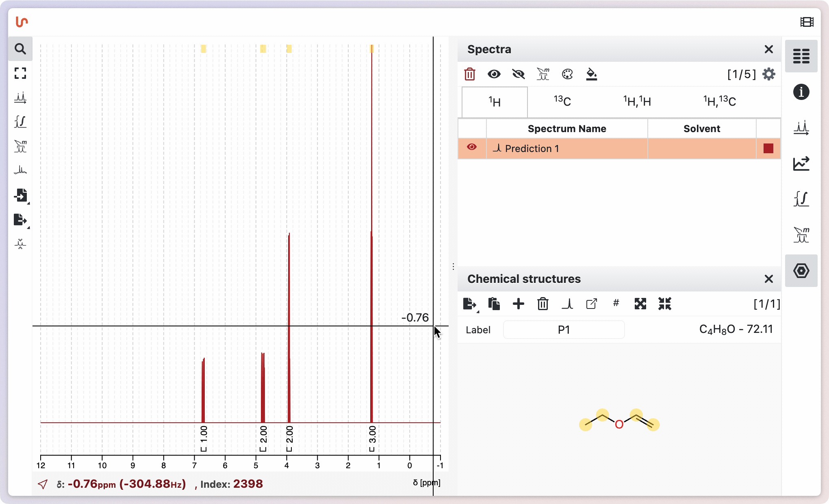Select the integral tool in left toolbar
Screen dimensions: 829x504
pyautogui.click(x=20, y=122)
